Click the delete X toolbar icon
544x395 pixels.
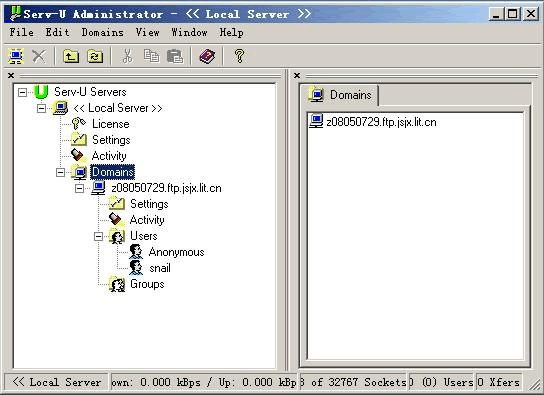pyautogui.click(x=39, y=56)
